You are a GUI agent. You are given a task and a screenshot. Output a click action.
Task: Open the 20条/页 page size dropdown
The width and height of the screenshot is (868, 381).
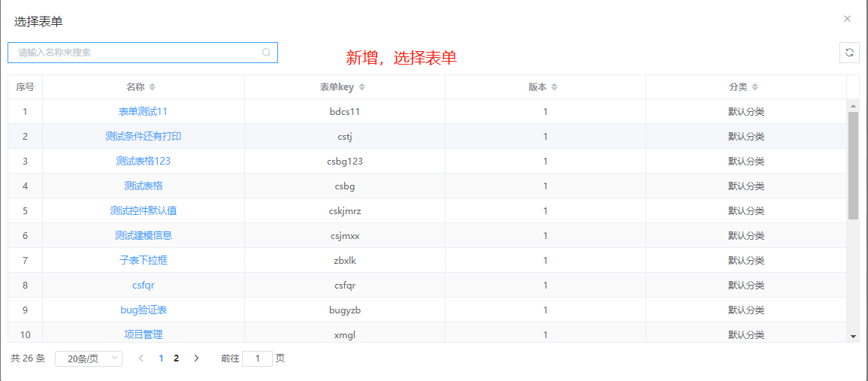[x=89, y=358]
